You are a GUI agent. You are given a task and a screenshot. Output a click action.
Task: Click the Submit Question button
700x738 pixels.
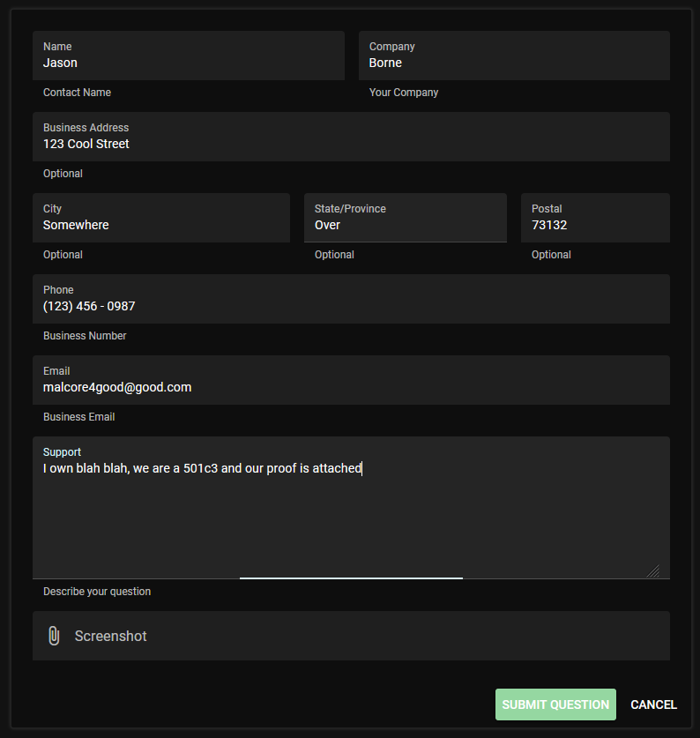tap(555, 704)
